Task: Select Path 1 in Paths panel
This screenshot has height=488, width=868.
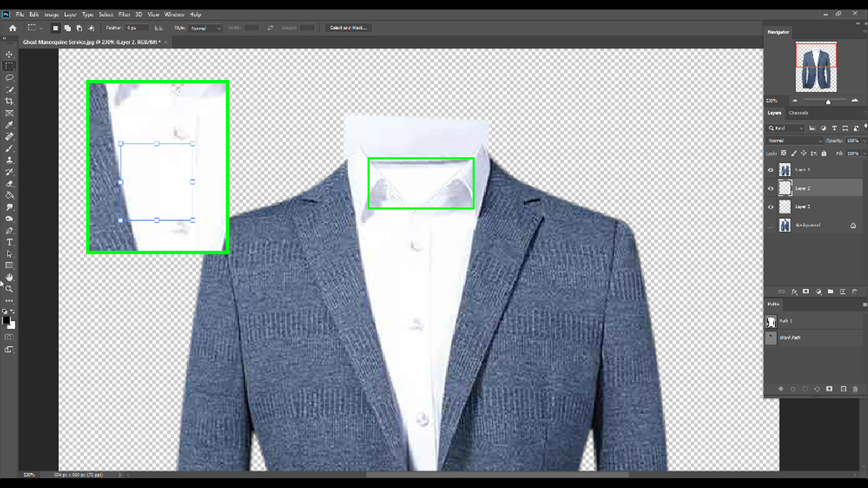Action: click(x=787, y=321)
